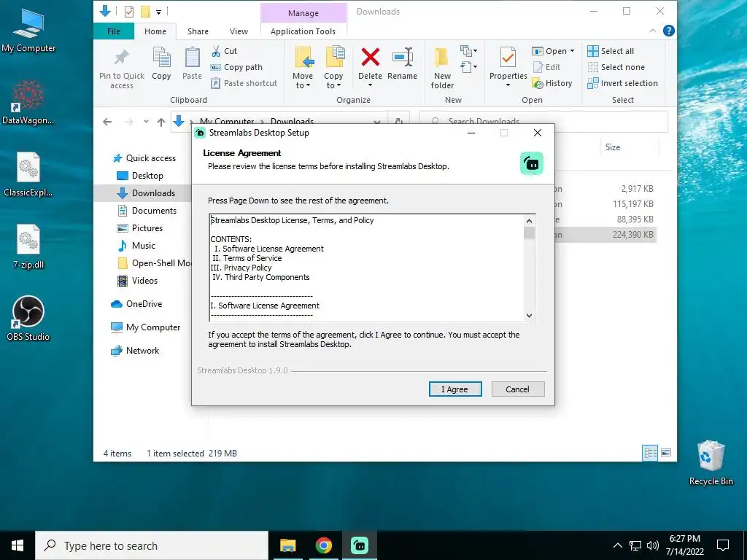Open the File tab

click(114, 31)
